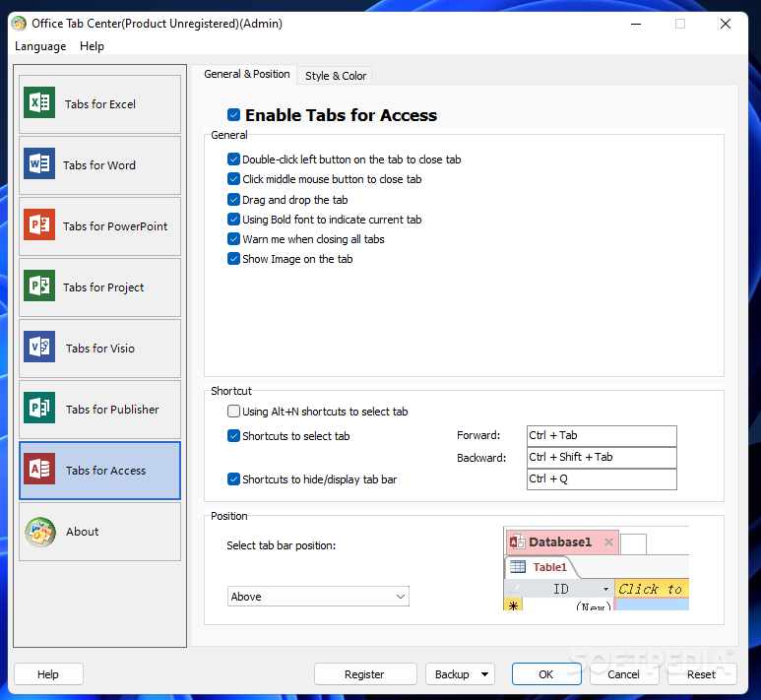This screenshot has width=761, height=700.
Task: Click the Forward shortcut field Ctrl + Tab
Action: [x=602, y=435]
